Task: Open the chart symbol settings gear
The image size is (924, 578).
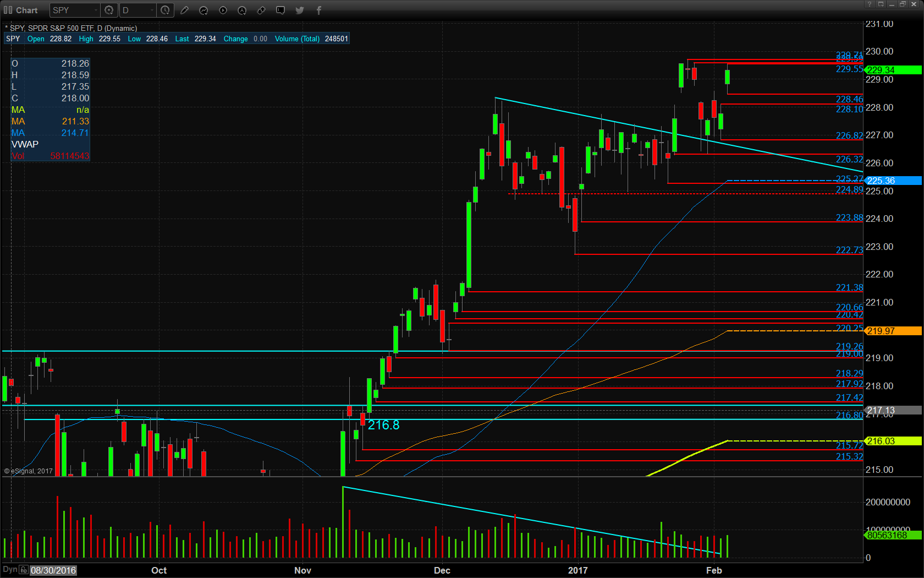Action: click(x=109, y=10)
